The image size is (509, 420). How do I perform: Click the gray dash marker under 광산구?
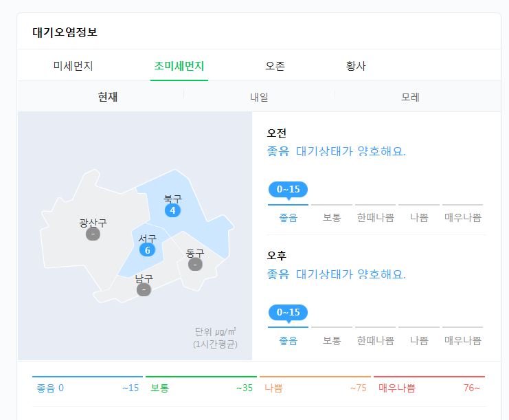93,234
